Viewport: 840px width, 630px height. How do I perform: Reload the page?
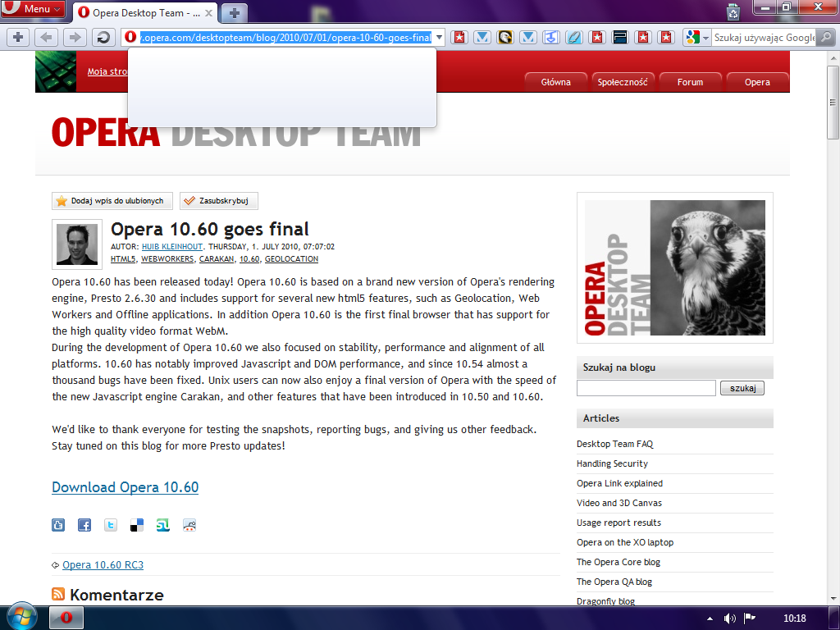103,37
